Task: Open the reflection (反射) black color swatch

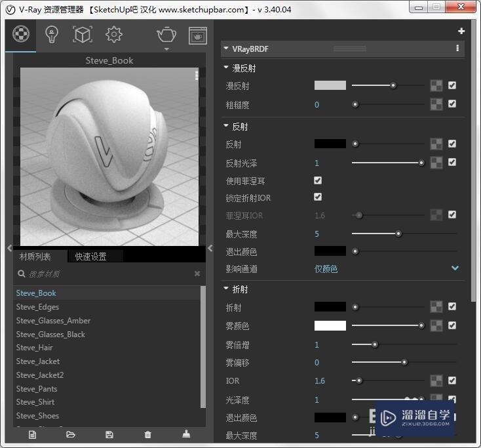Action: [x=330, y=144]
